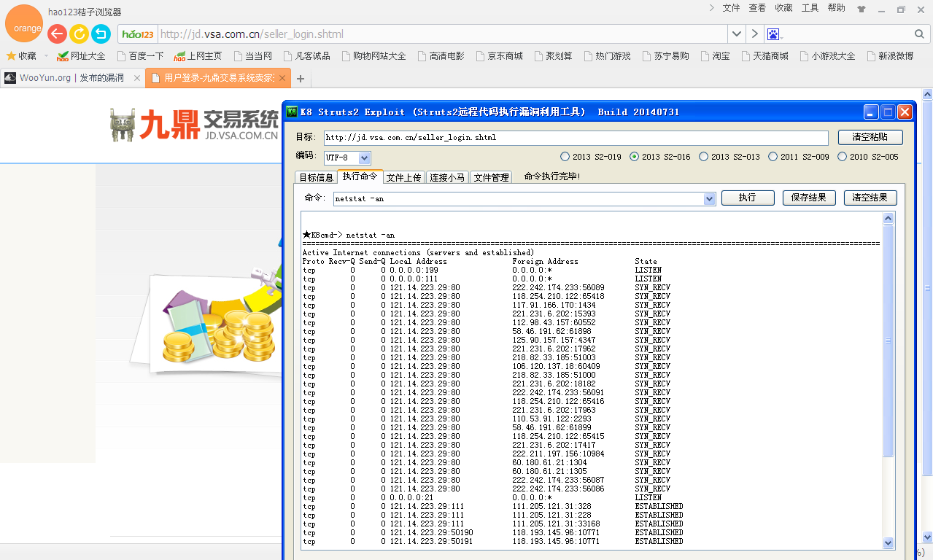
Task: Click the 清空结果 clear result button
Action: tap(870, 198)
